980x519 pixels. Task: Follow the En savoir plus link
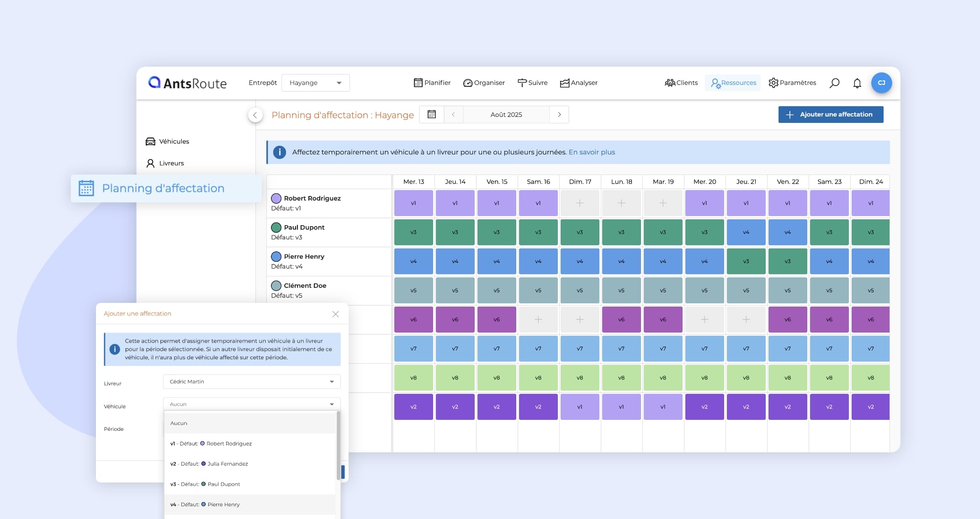592,152
